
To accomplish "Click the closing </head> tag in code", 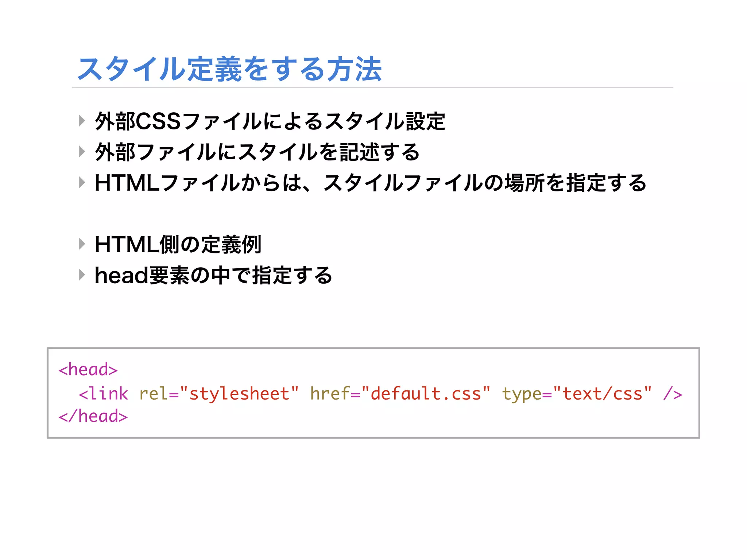I will (93, 416).
